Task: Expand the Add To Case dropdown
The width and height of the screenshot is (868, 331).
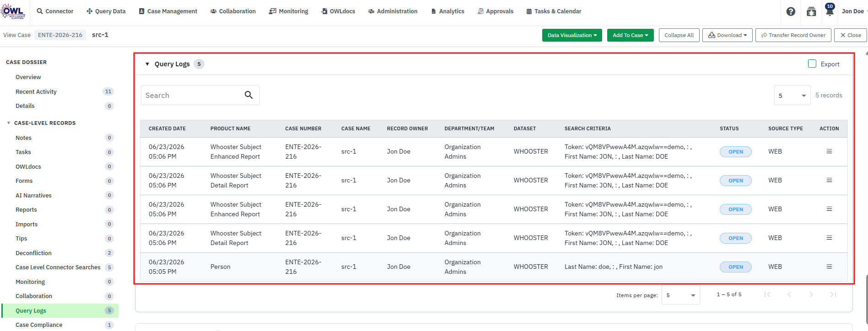Action: pyautogui.click(x=630, y=35)
